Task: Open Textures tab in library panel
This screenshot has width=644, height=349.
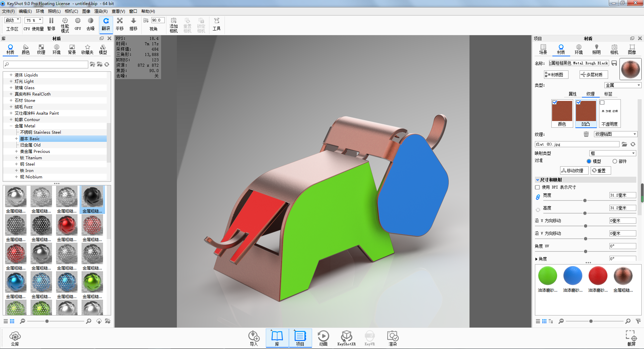Action: point(41,49)
